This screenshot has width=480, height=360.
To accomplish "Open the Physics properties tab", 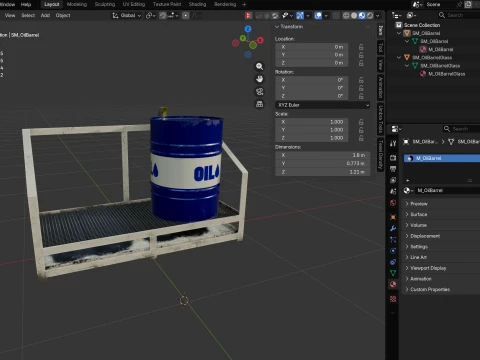I will 393,251.
